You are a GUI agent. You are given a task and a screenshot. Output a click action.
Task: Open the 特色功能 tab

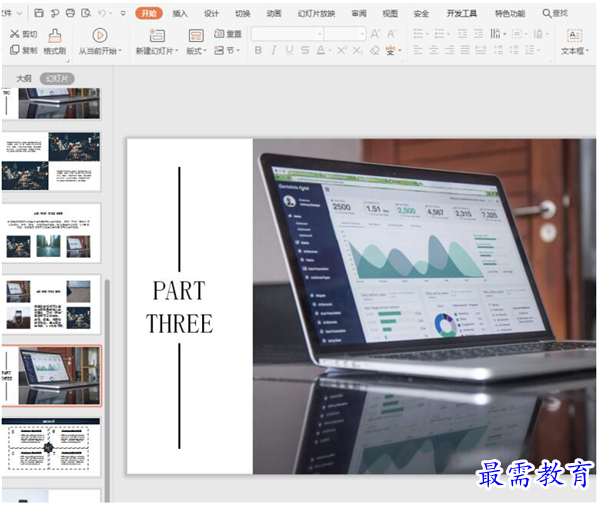pos(510,13)
